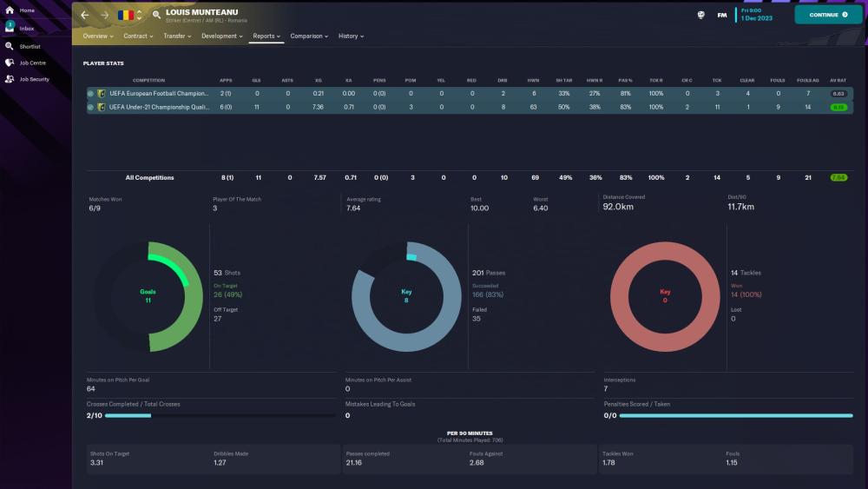868x489 pixels.
Task: Expand the Contract dropdown menu
Action: click(138, 36)
